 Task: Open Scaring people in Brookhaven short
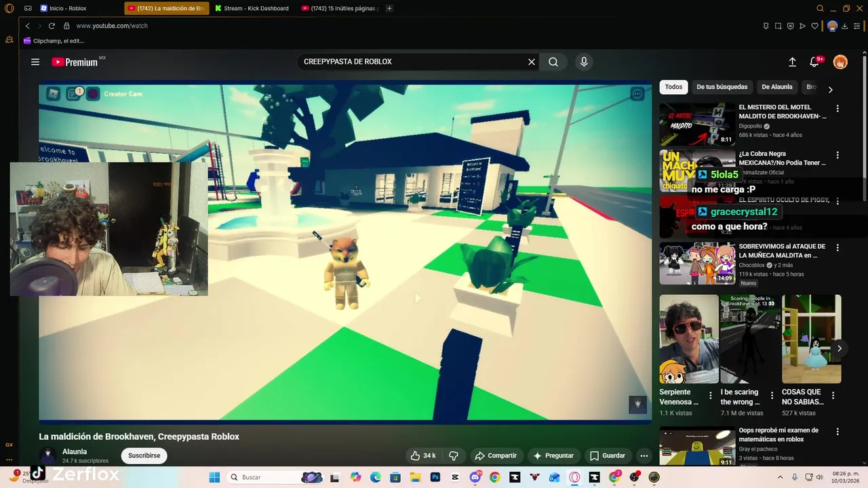(x=750, y=339)
